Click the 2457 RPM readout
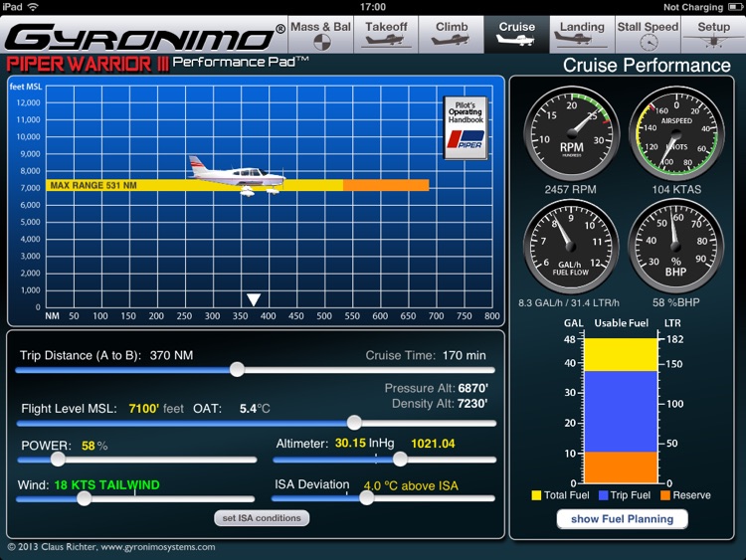746x560 pixels. pos(571,189)
